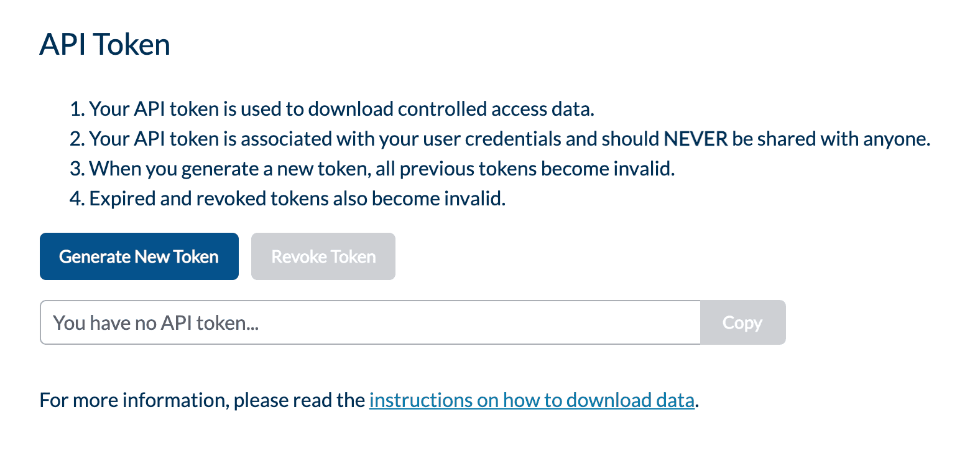This screenshot has height=468, width=980.
Task: Hit the Copy button beside the token field
Action: tap(742, 322)
